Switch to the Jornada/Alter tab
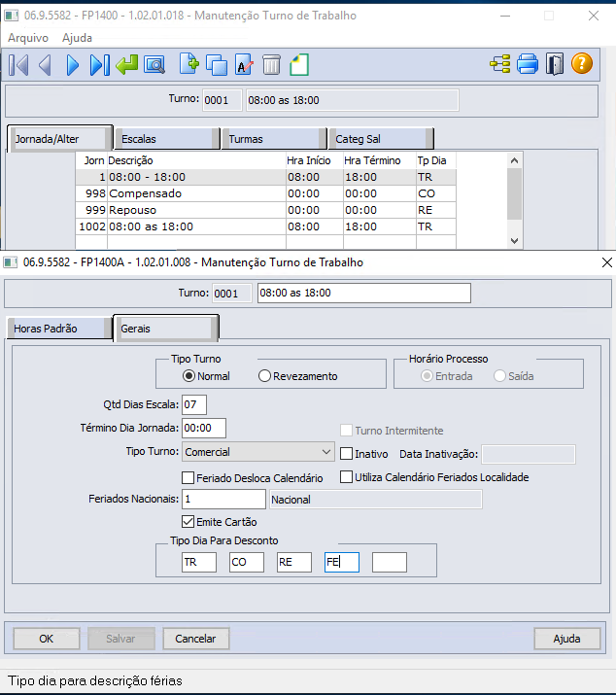The height and width of the screenshot is (695, 616). pyautogui.click(x=59, y=139)
